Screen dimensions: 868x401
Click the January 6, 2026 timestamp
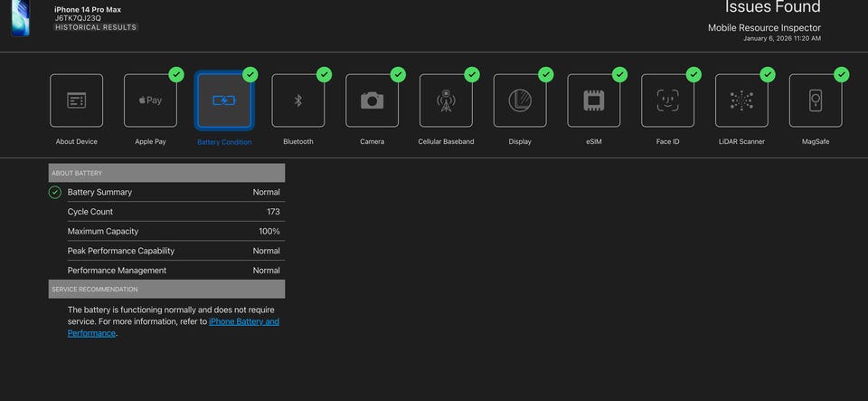tap(781, 39)
